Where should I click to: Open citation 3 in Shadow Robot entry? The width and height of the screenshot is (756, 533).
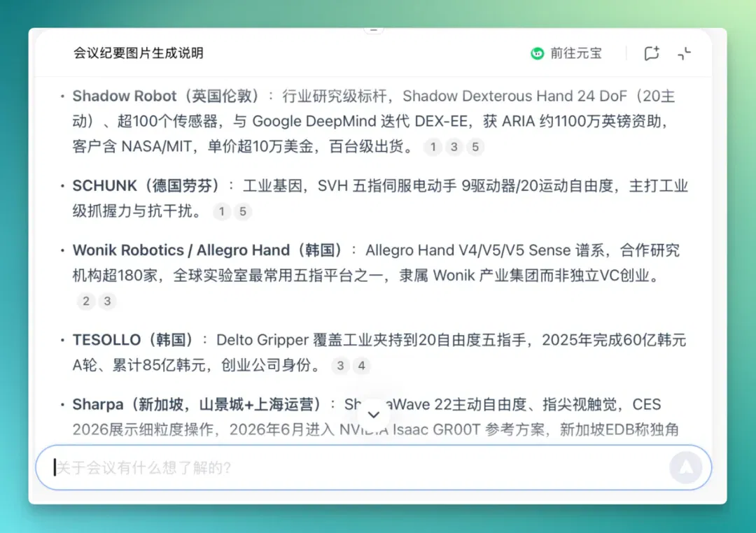coord(454,146)
